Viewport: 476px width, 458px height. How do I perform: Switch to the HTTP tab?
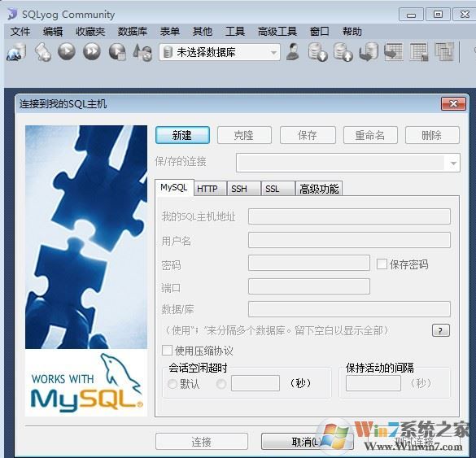click(210, 189)
